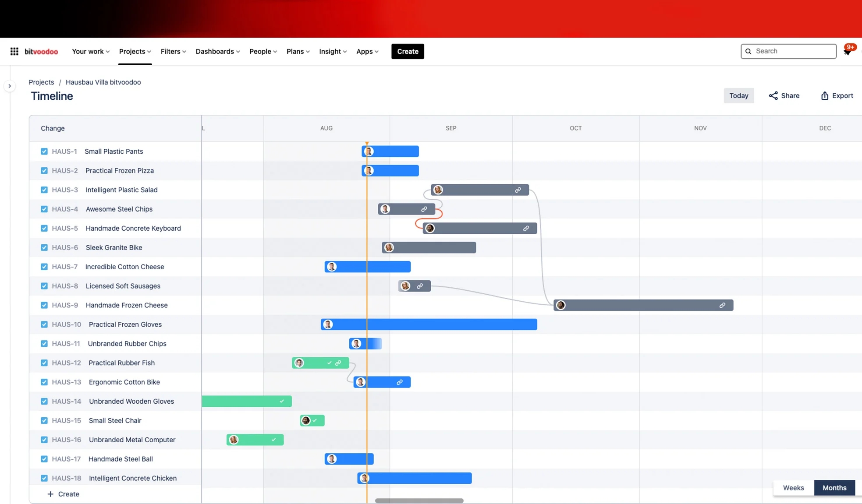The image size is (862, 504).
Task: Open the Share dialog for the timeline
Action: point(784,95)
